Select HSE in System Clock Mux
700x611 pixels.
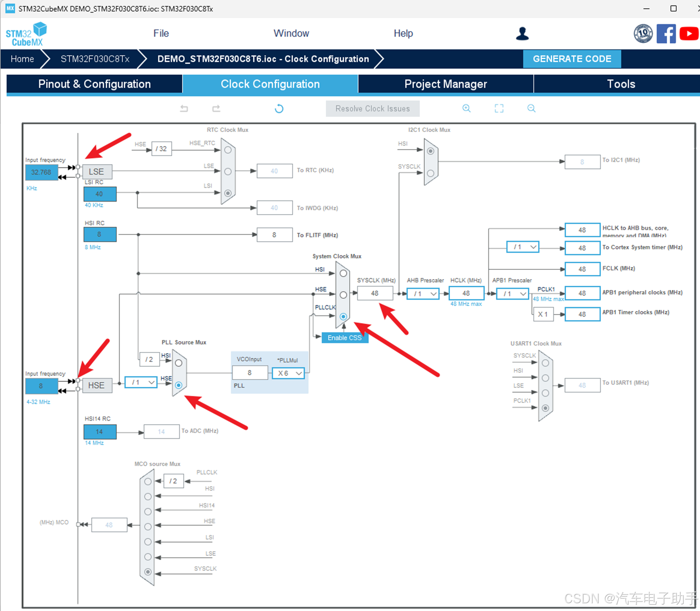343,295
